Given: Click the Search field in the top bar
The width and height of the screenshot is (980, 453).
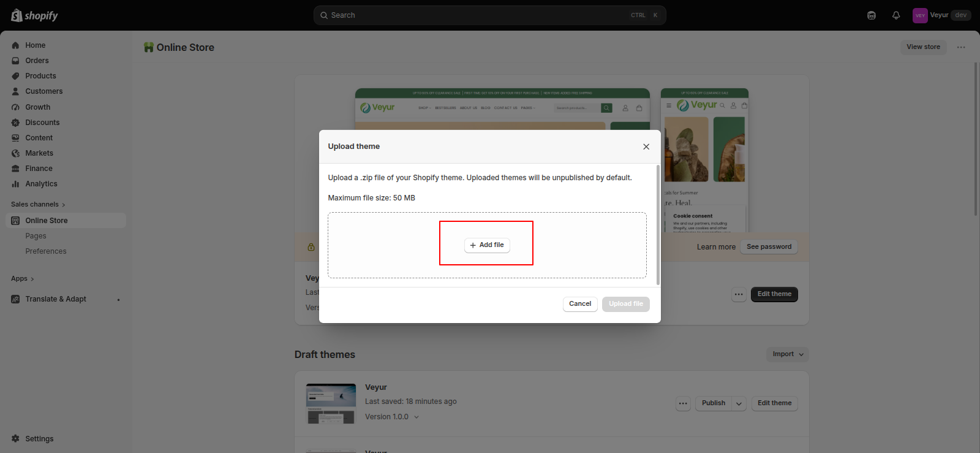Looking at the screenshot, I should pyautogui.click(x=490, y=15).
